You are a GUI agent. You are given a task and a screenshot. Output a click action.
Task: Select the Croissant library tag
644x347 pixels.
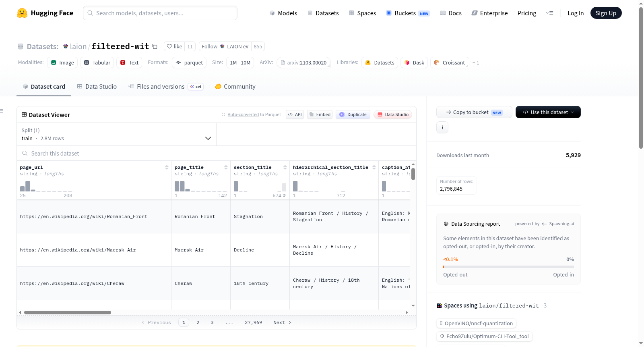pyautogui.click(x=450, y=62)
